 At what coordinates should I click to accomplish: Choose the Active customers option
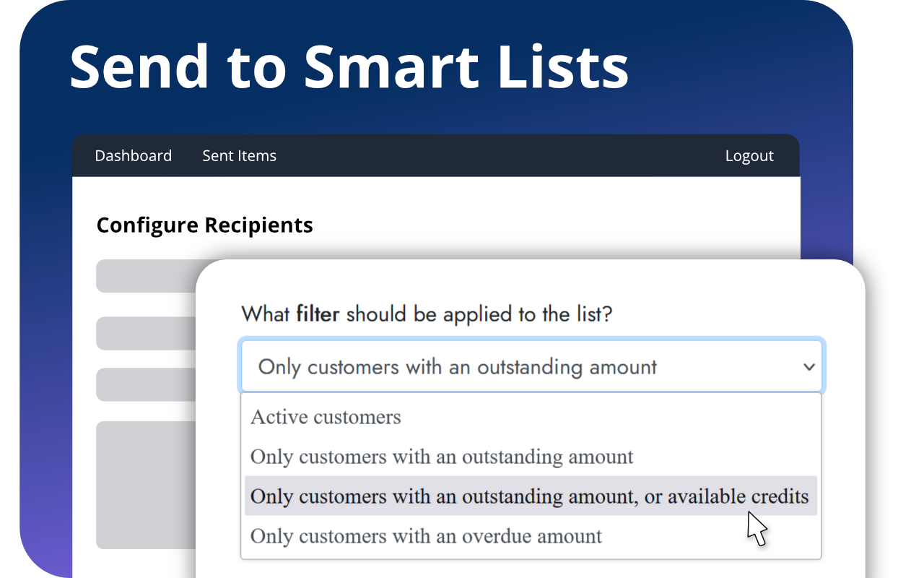(x=531, y=417)
